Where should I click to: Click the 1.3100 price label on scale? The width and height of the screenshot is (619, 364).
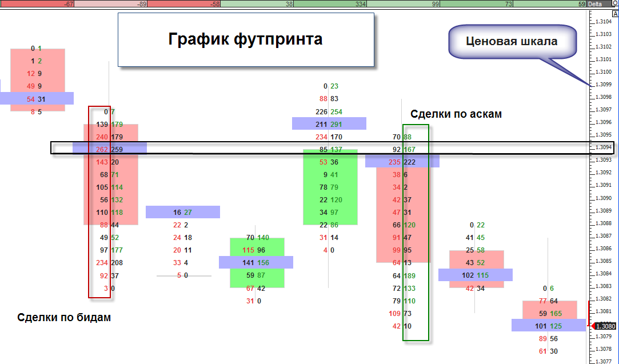coord(604,72)
